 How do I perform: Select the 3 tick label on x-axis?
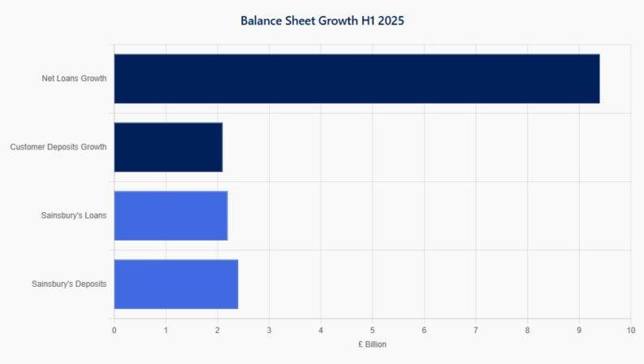tap(269, 330)
